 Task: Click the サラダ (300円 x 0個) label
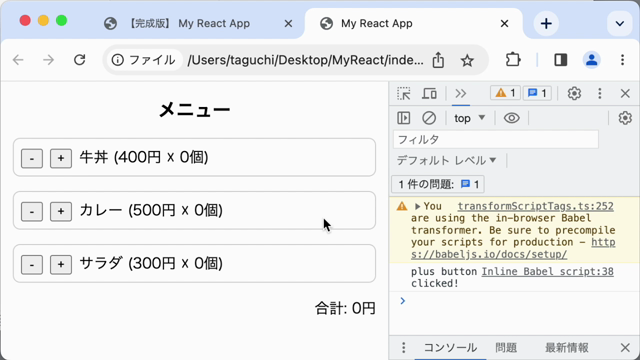(151, 263)
